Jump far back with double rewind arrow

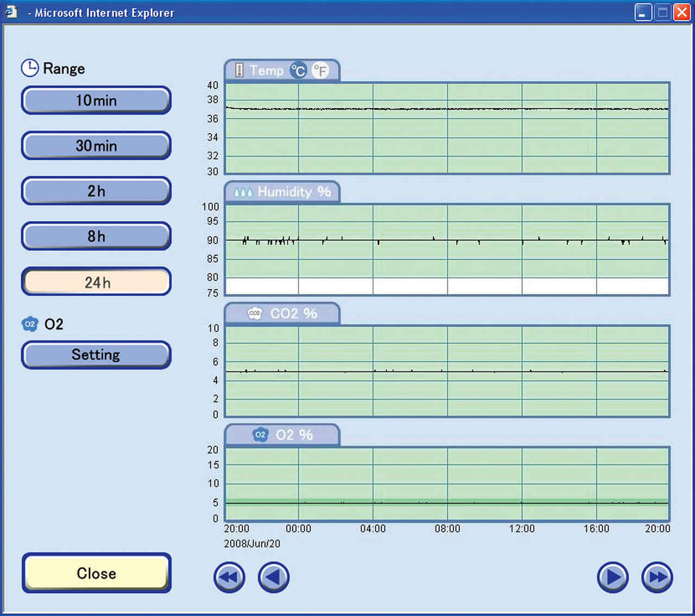point(229,577)
